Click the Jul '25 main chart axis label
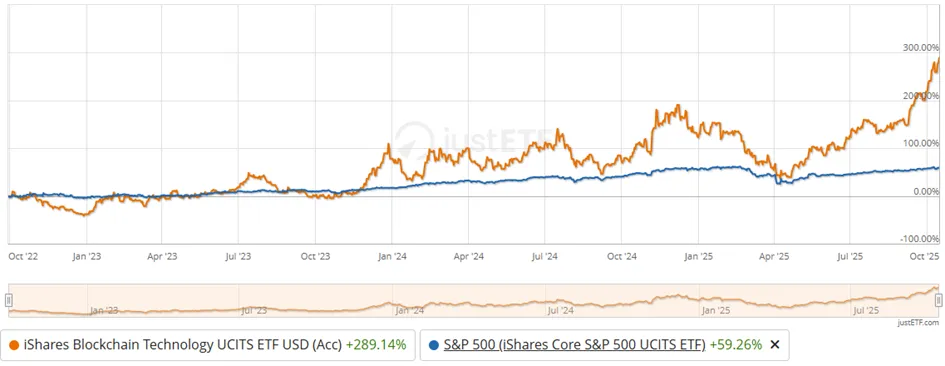This screenshot has height=366, width=945. pyautogui.click(x=850, y=256)
